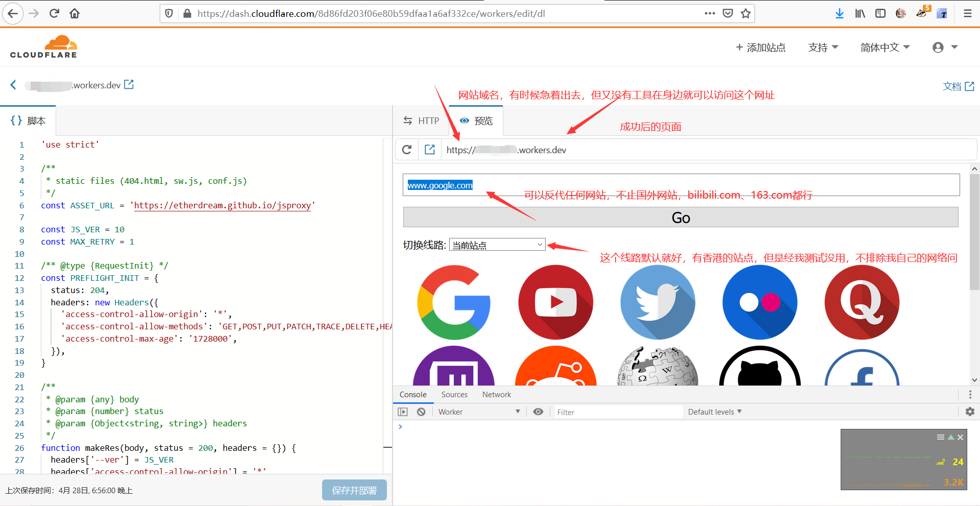Click the Twitch purple shortcut
980x506 pixels.
pos(454,366)
